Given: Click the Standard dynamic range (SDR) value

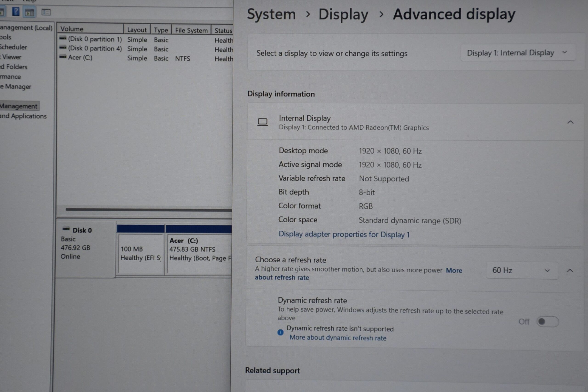Looking at the screenshot, I should pyautogui.click(x=410, y=221).
